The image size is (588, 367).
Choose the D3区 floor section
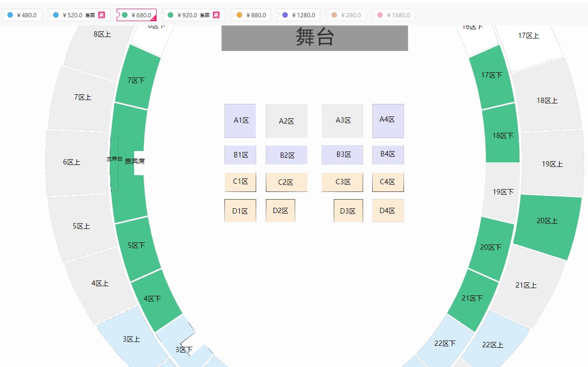pos(348,211)
